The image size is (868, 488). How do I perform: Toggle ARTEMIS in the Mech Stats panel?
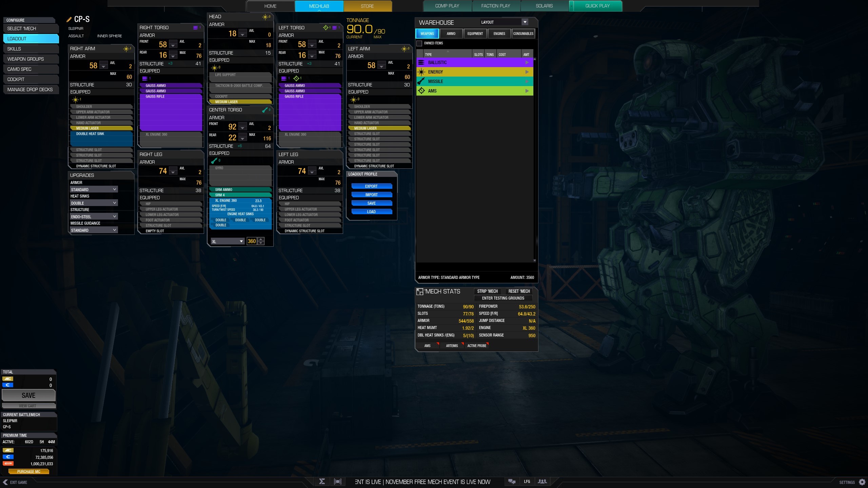click(451, 345)
